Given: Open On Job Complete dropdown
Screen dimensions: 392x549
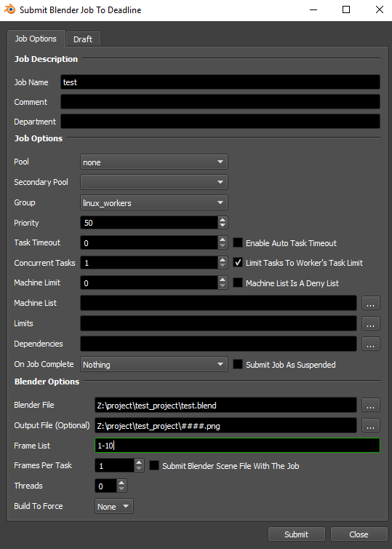Looking at the screenshot, I should click(x=154, y=365).
